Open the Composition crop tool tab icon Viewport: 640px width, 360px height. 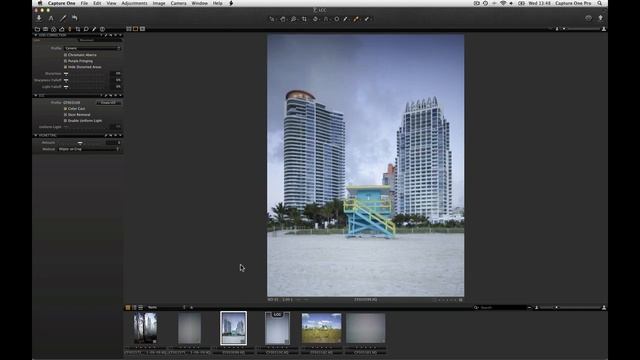pyautogui.click(x=78, y=29)
